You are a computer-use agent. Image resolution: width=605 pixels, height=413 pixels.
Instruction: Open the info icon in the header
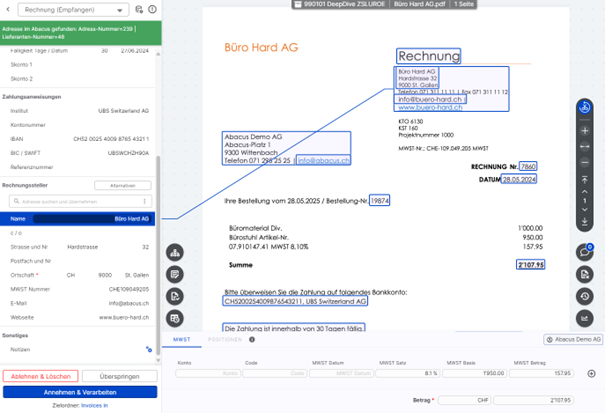pyautogui.click(x=152, y=9)
